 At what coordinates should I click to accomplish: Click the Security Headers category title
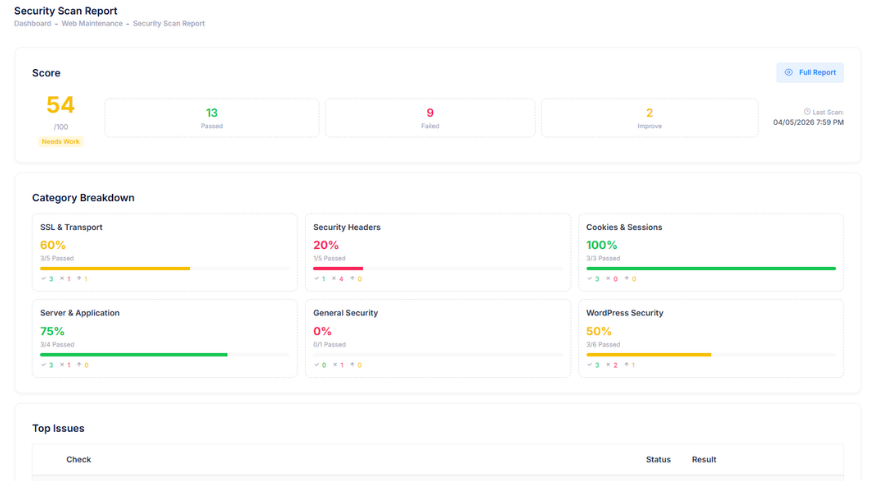pos(347,227)
